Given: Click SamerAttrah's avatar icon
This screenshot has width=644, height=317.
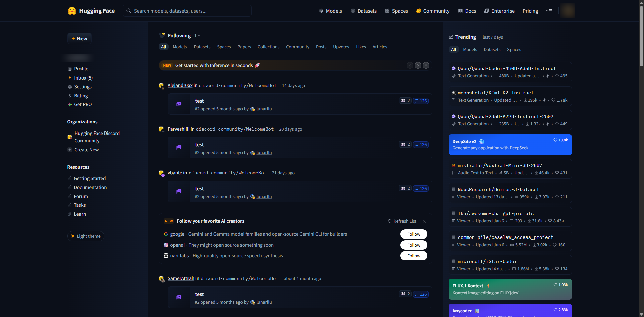Looking at the screenshot, I should click(161, 279).
